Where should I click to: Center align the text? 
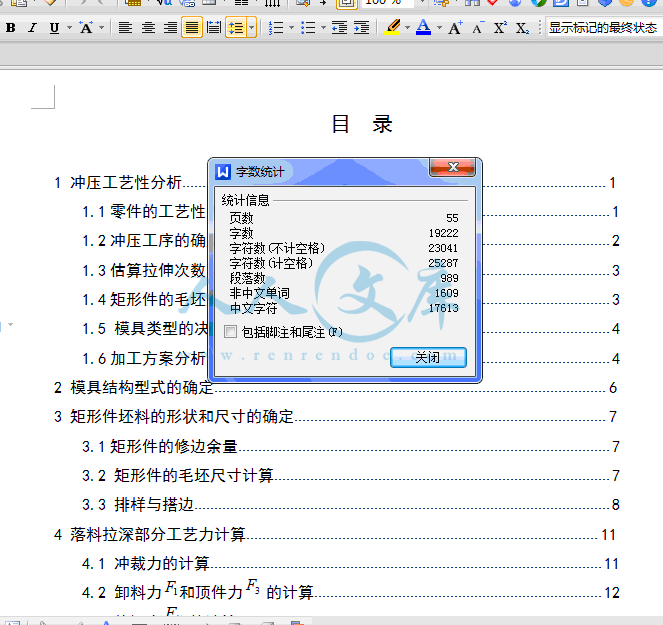pyautogui.click(x=148, y=28)
